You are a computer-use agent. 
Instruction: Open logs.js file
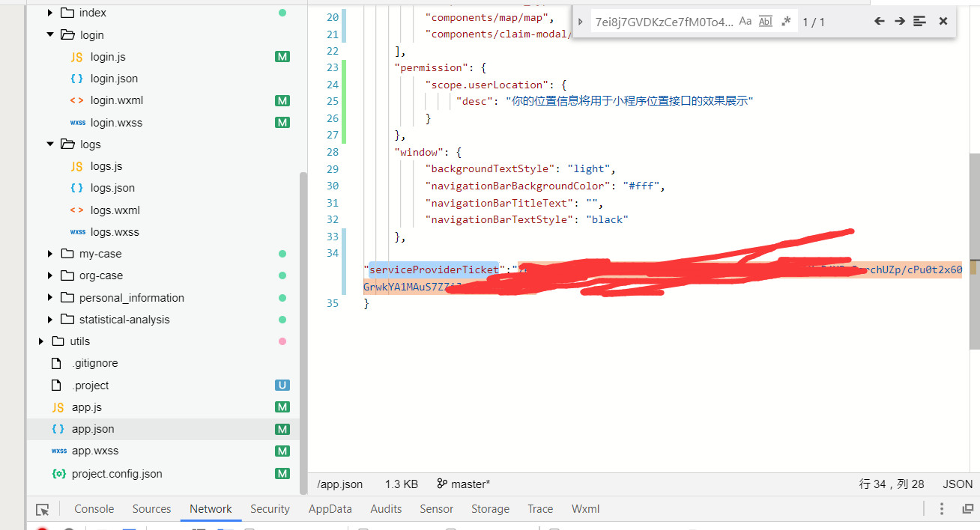coord(106,165)
